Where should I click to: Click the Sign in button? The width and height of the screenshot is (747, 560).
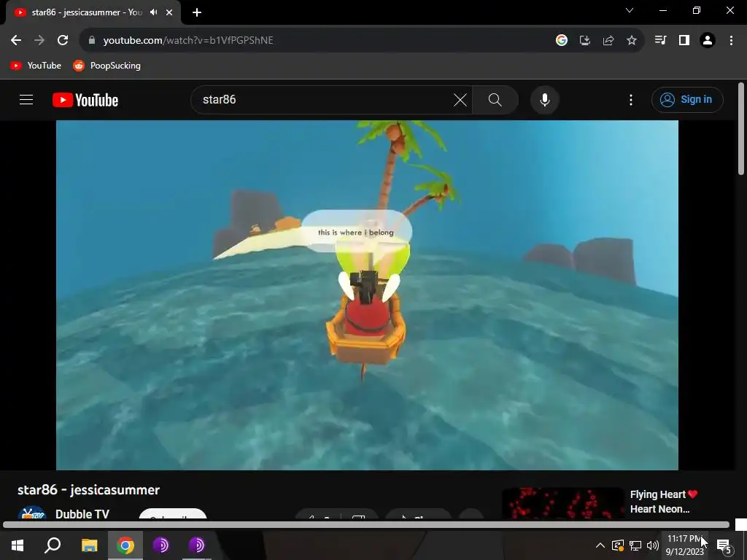687,100
